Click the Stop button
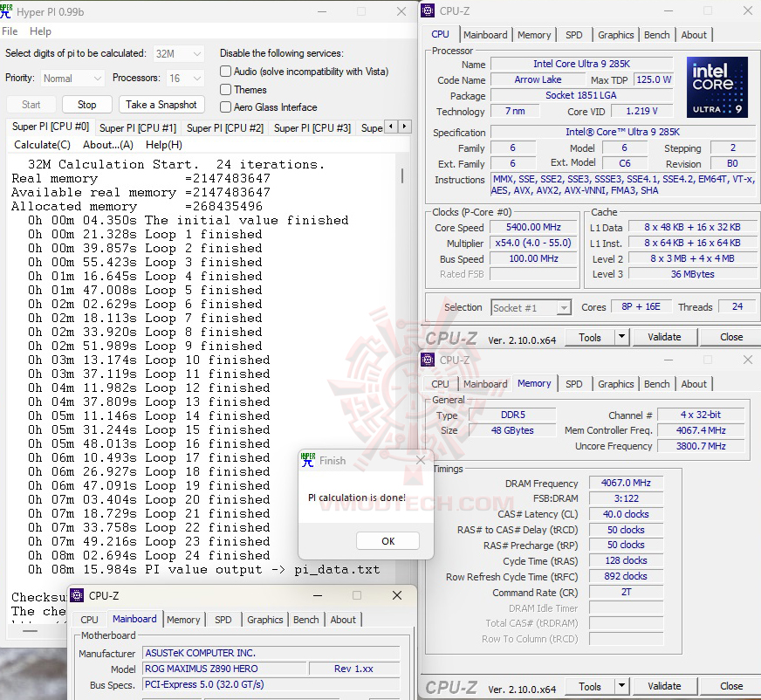The image size is (761, 700). click(87, 105)
